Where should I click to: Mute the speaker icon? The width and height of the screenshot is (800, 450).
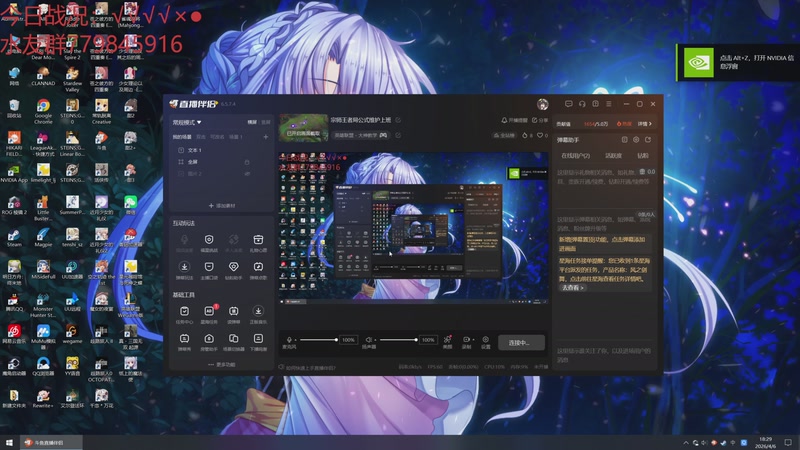(368, 340)
